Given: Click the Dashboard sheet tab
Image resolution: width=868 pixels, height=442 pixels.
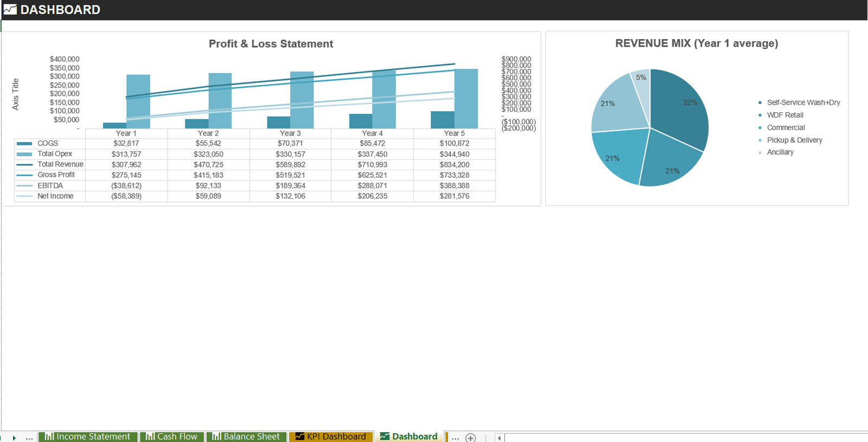Looking at the screenshot, I should click(x=409, y=437).
